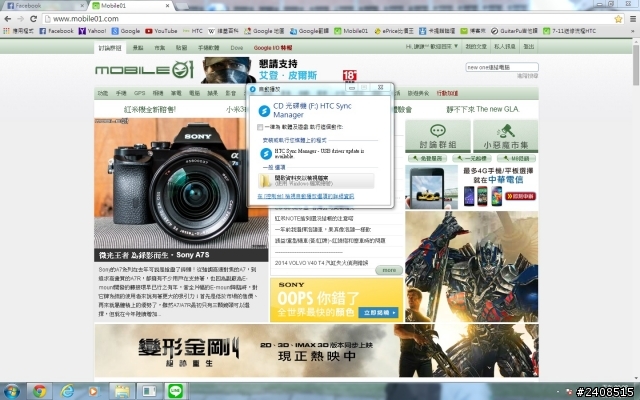640x400 pixels.
Task: Bookmark this page with the star icon
Action: (618, 19)
